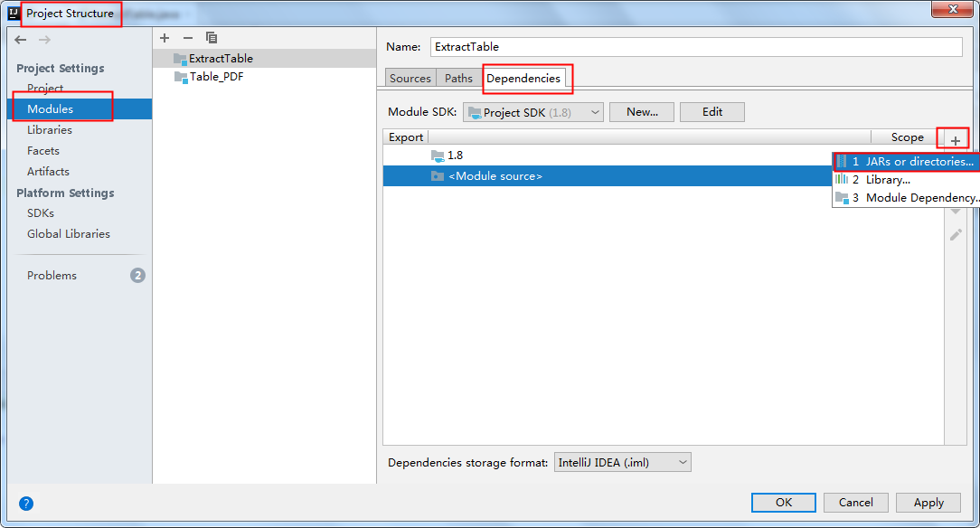980x528 pixels.
Task: Click Apply button
Action: tap(928, 503)
